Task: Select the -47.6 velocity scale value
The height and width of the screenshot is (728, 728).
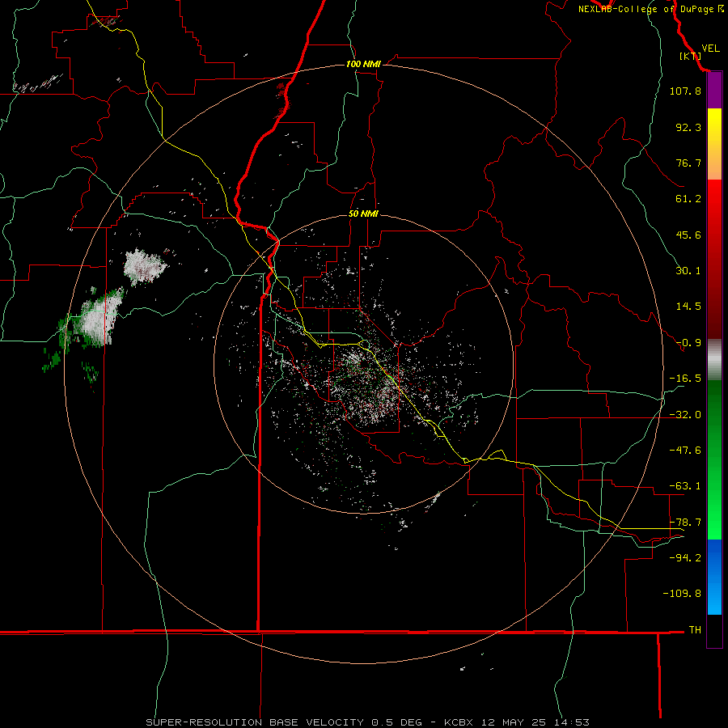Action: click(685, 451)
